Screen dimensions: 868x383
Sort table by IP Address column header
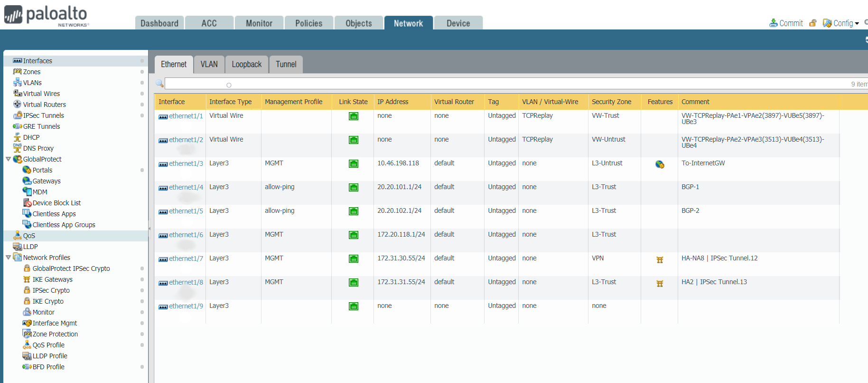click(x=392, y=102)
